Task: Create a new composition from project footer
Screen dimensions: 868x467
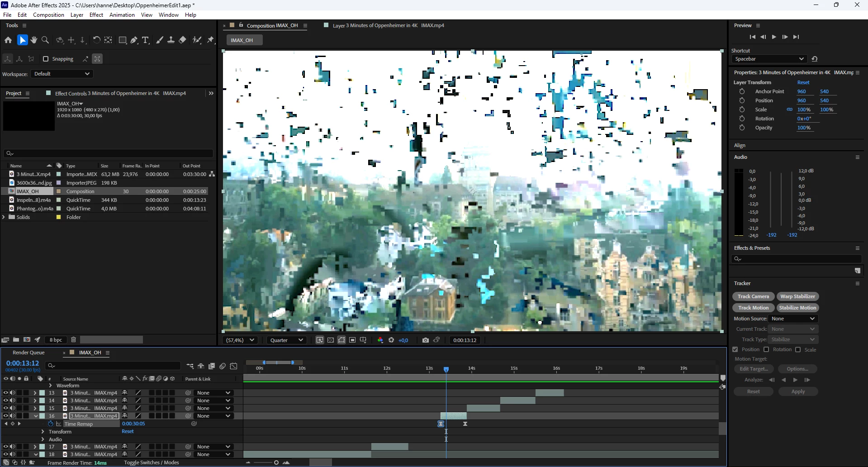Action: [27, 340]
